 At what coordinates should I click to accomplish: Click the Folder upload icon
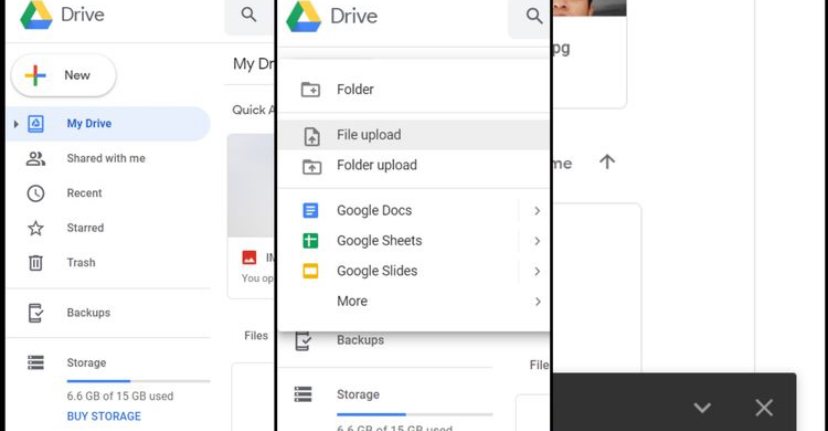tap(312, 166)
